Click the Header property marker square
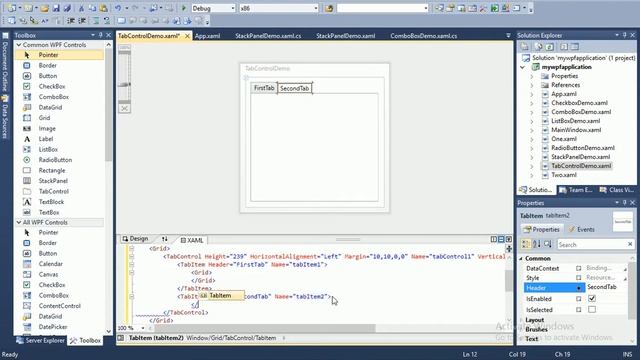This screenshot has height=360, width=640. click(578, 288)
